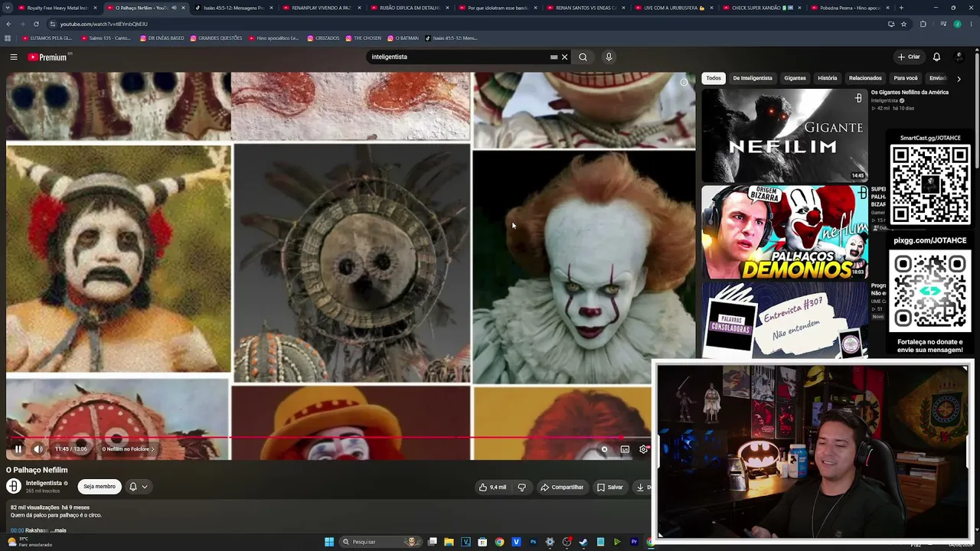980x551 pixels.
Task: Switch to 'Isaías 45:5-12' browser tab
Action: click(236, 8)
